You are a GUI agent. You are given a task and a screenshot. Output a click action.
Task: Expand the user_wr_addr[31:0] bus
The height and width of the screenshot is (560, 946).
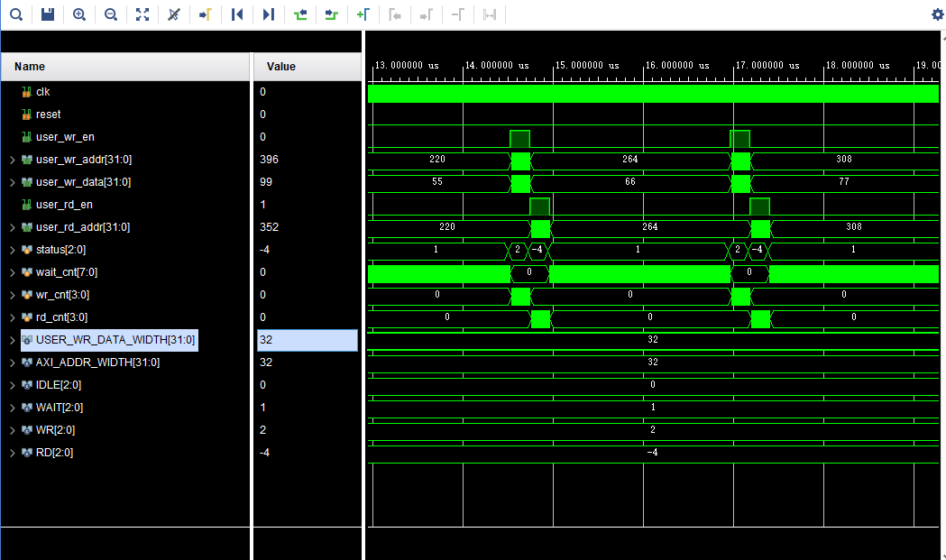pos(12,160)
